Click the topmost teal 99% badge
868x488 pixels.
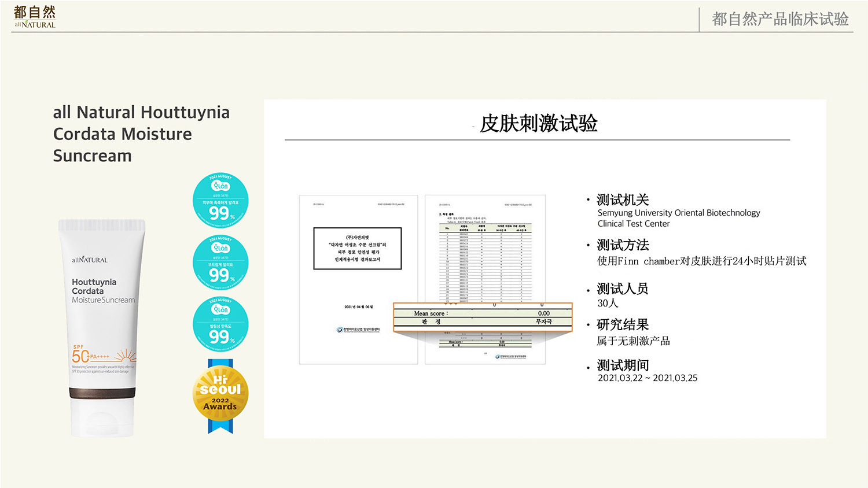click(x=220, y=201)
